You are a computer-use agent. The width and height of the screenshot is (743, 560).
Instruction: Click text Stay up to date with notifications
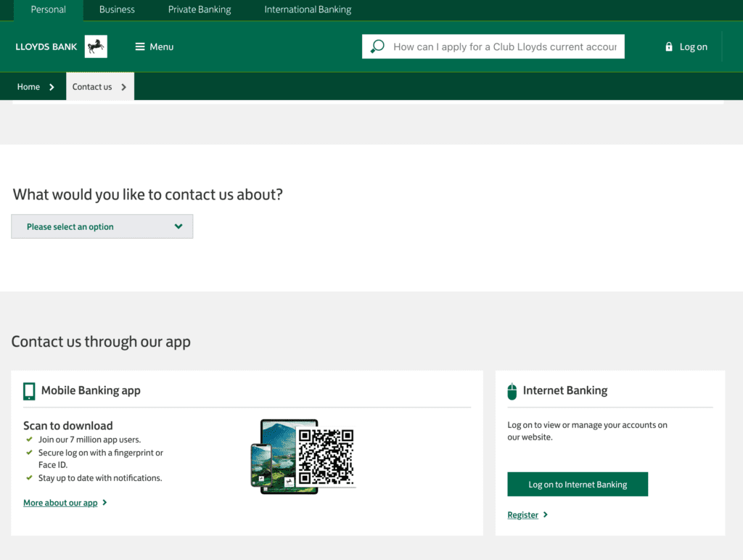click(100, 477)
